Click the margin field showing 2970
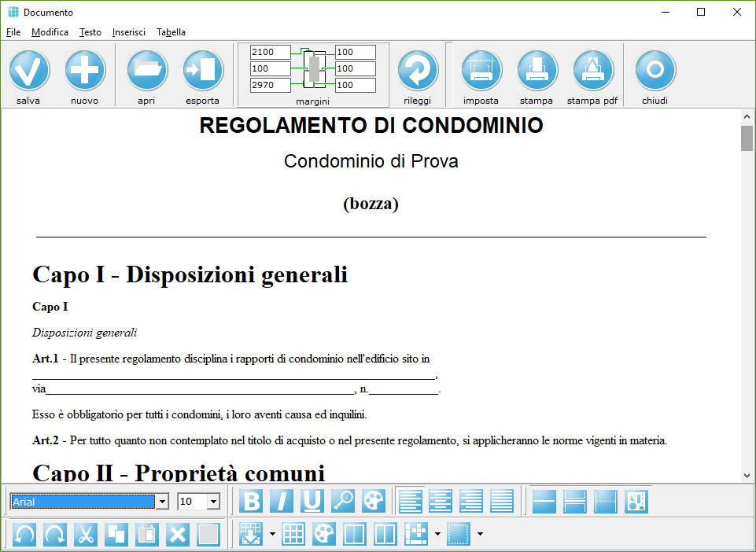Image resolution: width=756 pixels, height=552 pixels. pyautogui.click(x=271, y=85)
